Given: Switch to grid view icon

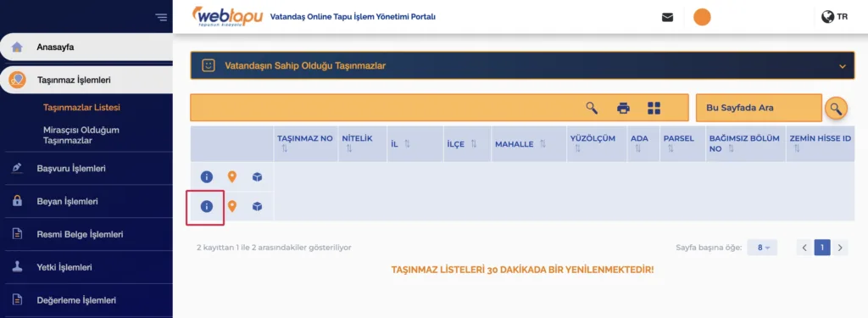Looking at the screenshot, I should pyautogui.click(x=654, y=108).
